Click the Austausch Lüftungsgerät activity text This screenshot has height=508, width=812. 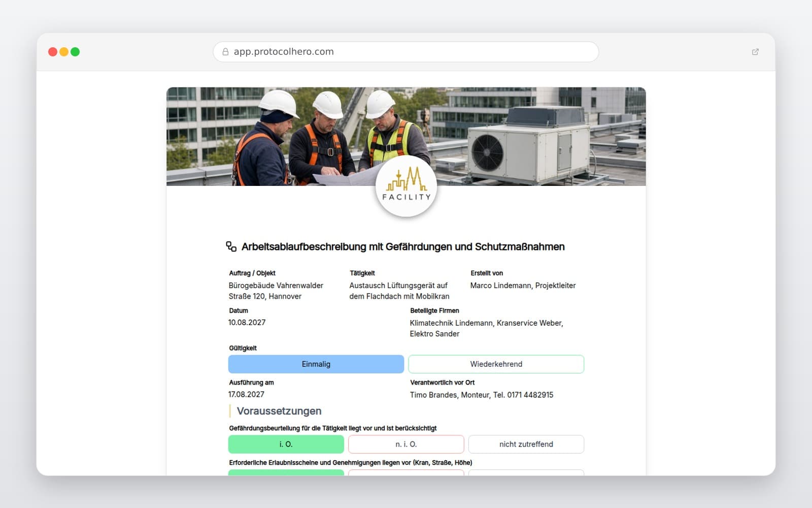(399, 291)
